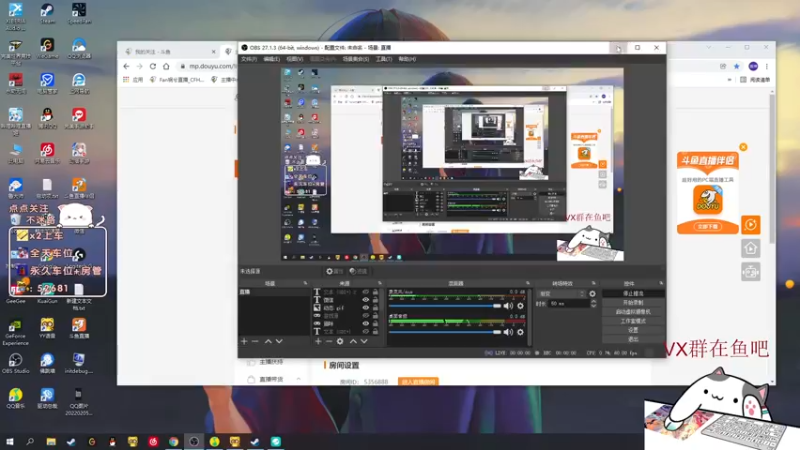
Task: Toggle lock on gif image source
Action: click(x=376, y=308)
